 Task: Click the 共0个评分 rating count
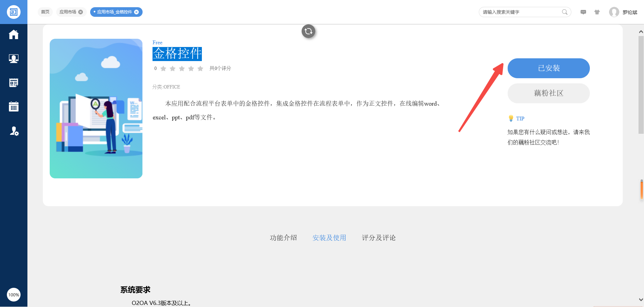[x=220, y=69]
